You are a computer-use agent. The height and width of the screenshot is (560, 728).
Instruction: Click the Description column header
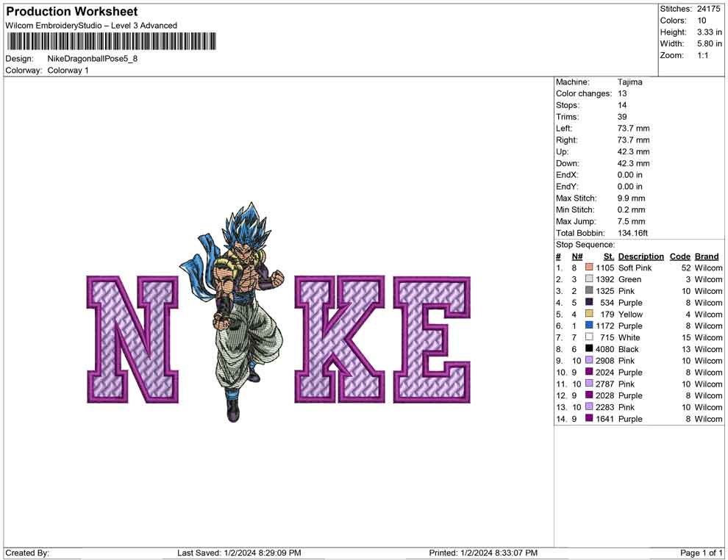pyautogui.click(x=640, y=256)
